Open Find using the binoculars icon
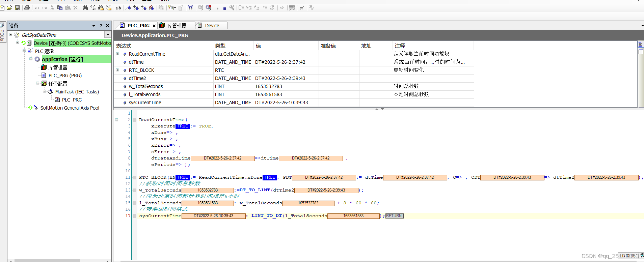Image resolution: width=644 pixels, height=262 pixels. tap(85, 8)
